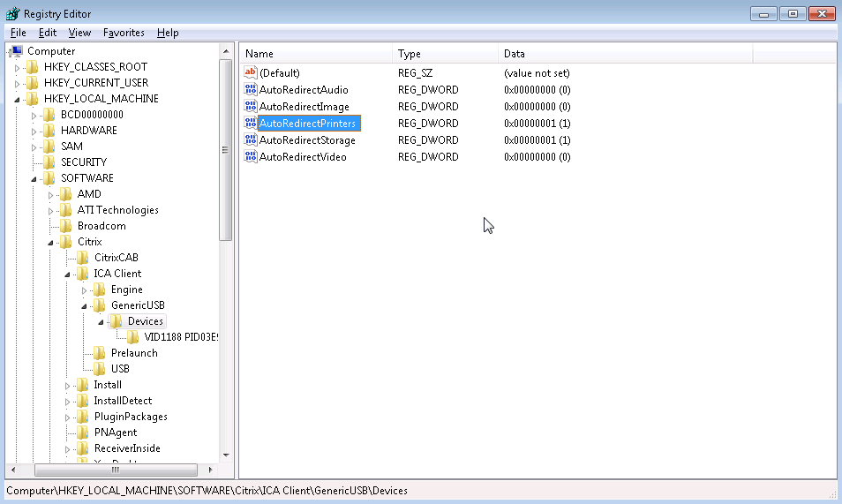Open the Edit menu
This screenshot has height=504, width=842.
click(x=48, y=33)
